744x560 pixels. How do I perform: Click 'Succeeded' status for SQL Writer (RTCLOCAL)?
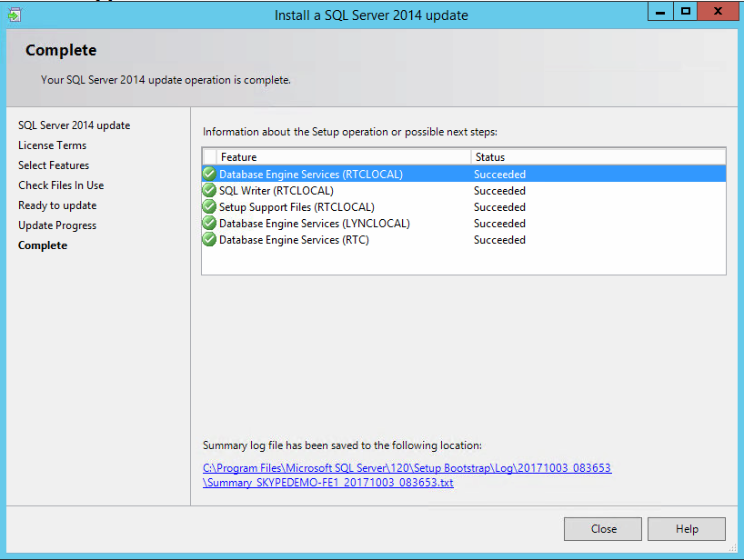coord(499,191)
